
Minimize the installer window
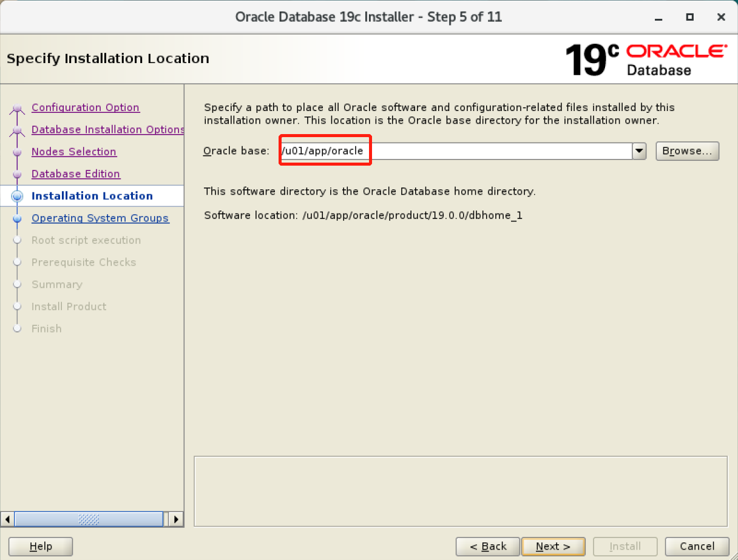[658, 17]
